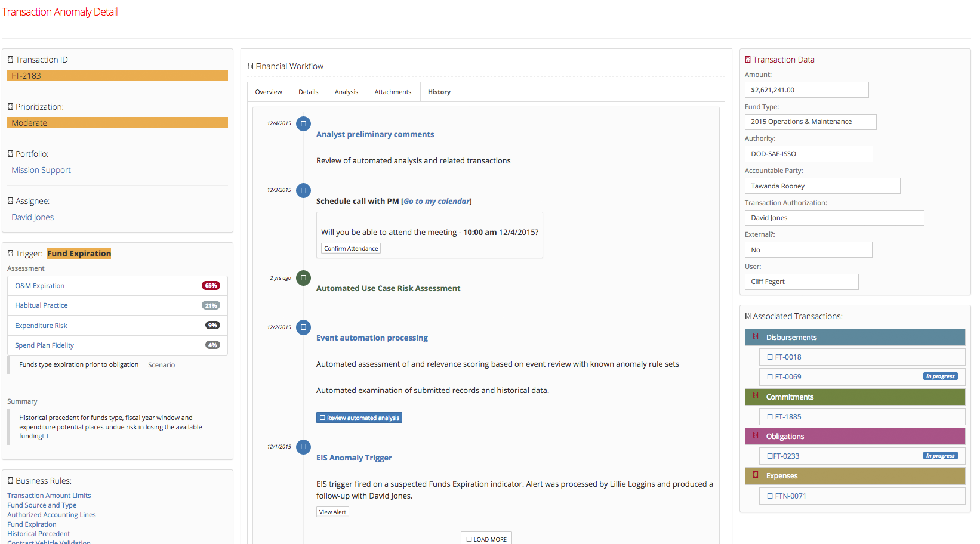The image size is (980, 544).
Task: Open the Historical Precedent rule
Action: [38, 534]
